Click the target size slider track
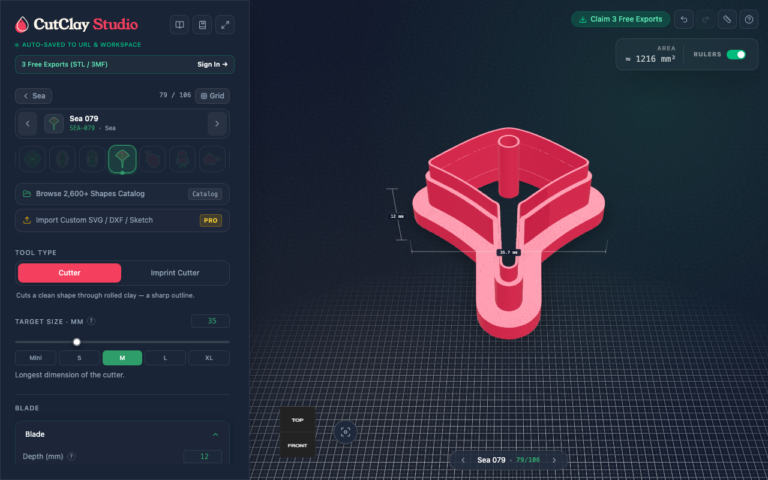This screenshot has height=480, width=768. tap(122, 342)
